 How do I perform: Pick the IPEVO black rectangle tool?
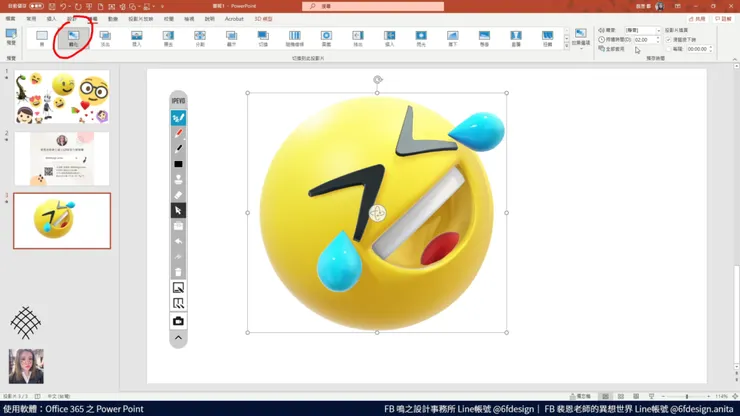(x=178, y=164)
